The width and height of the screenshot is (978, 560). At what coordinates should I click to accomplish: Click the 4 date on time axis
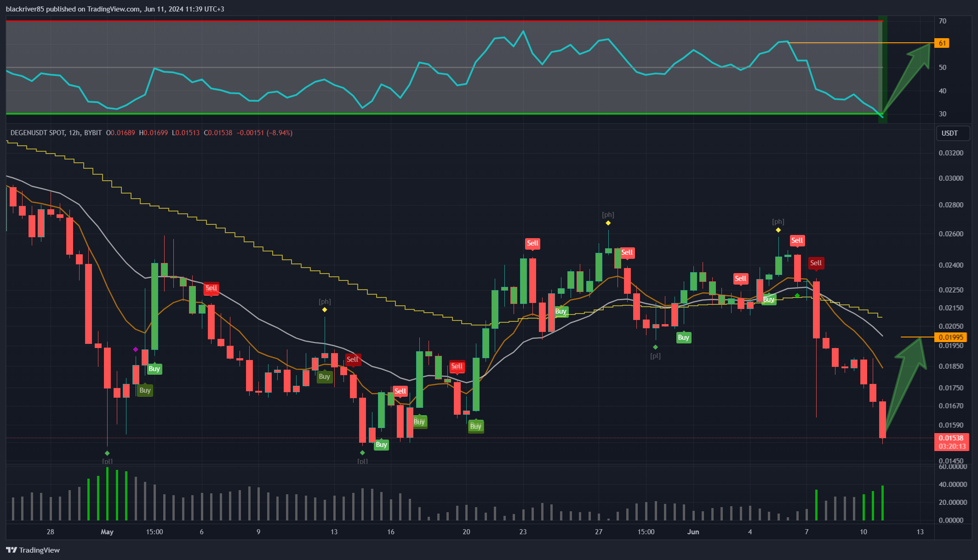point(750,532)
